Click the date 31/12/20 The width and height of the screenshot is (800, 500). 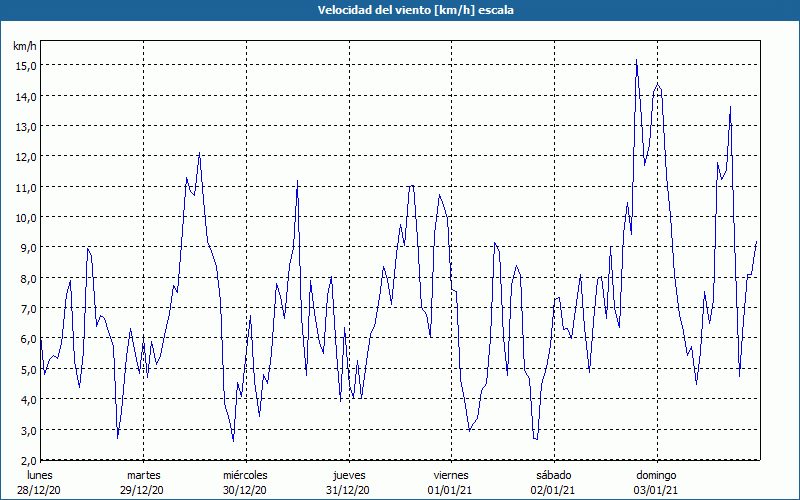tap(347, 490)
